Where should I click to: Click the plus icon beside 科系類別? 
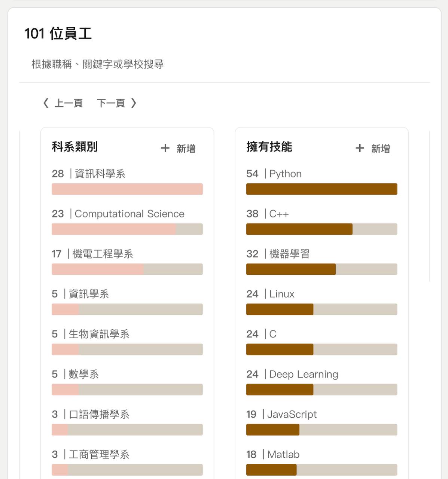[x=165, y=148]
